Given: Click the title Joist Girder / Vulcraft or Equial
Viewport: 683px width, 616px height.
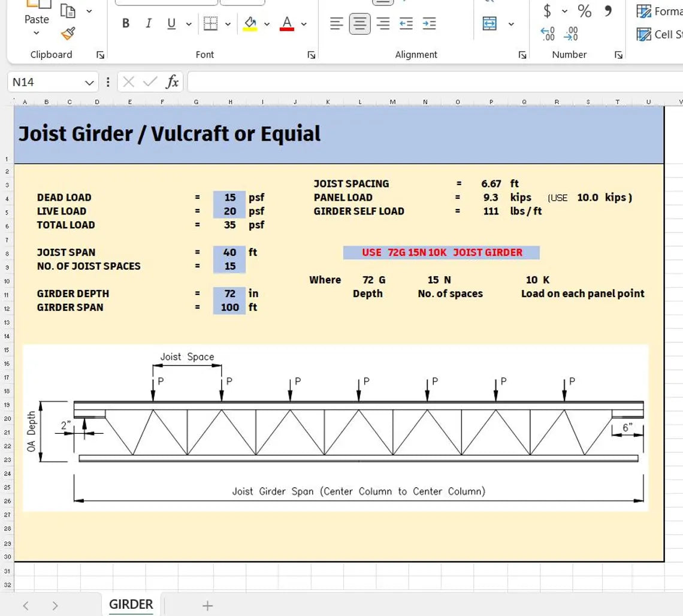Looking at the screenshot, I should click(x=170, y=133).
